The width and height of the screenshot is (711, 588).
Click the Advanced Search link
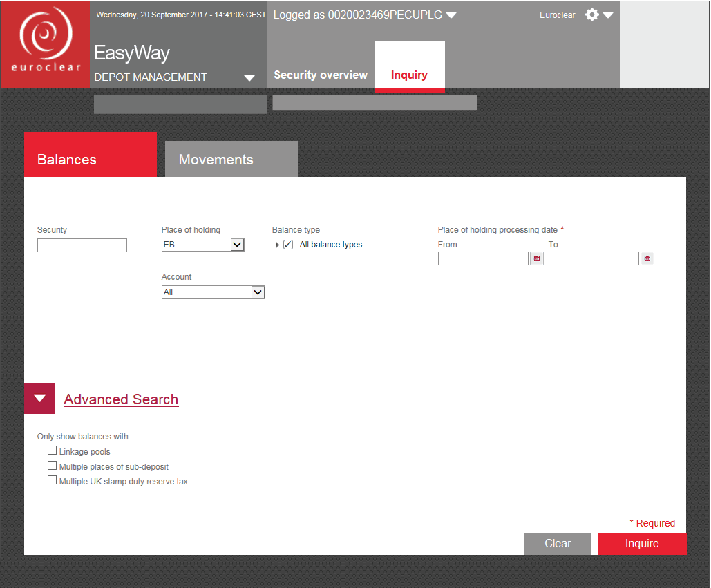click(x=121, y=399)
